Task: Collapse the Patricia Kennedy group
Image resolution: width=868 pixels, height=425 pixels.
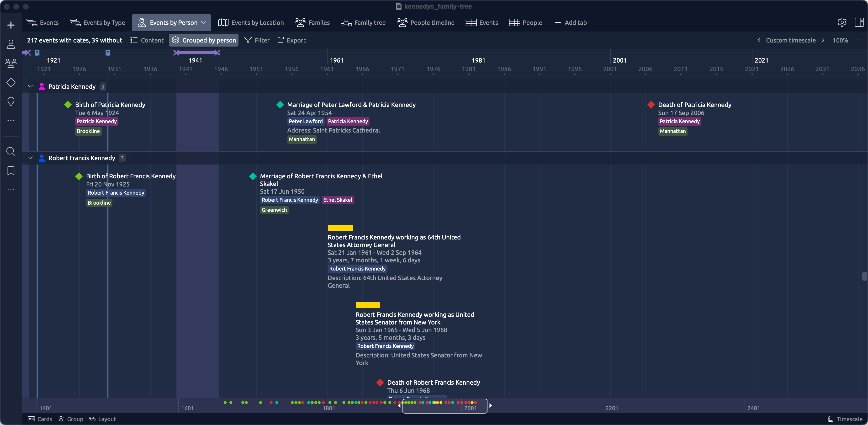Action: (30, 87)
